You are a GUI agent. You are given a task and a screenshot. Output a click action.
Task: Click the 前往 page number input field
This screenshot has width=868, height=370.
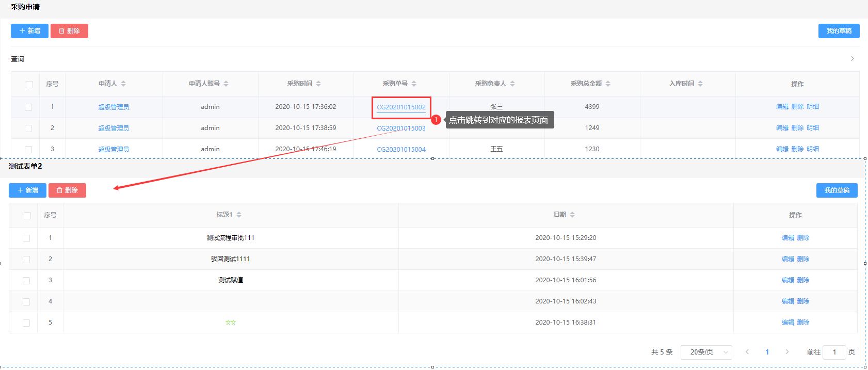tap(834, 352)
